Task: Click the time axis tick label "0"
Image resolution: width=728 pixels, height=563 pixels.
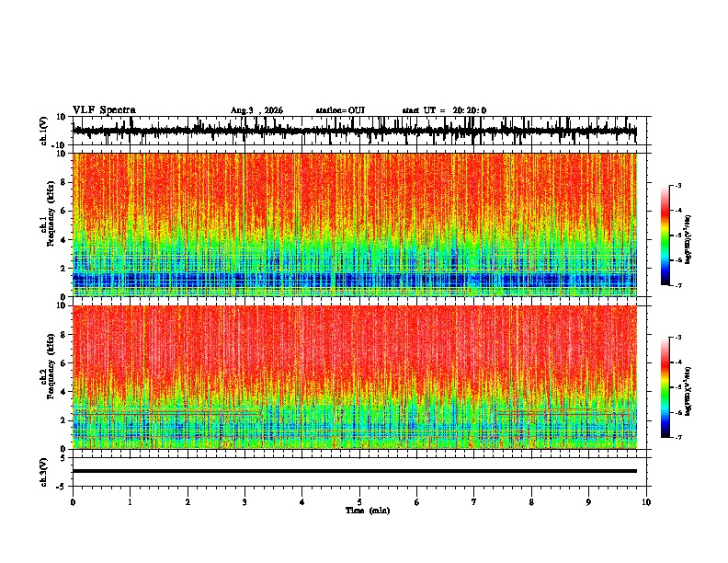Action: [x=73, y=502]
